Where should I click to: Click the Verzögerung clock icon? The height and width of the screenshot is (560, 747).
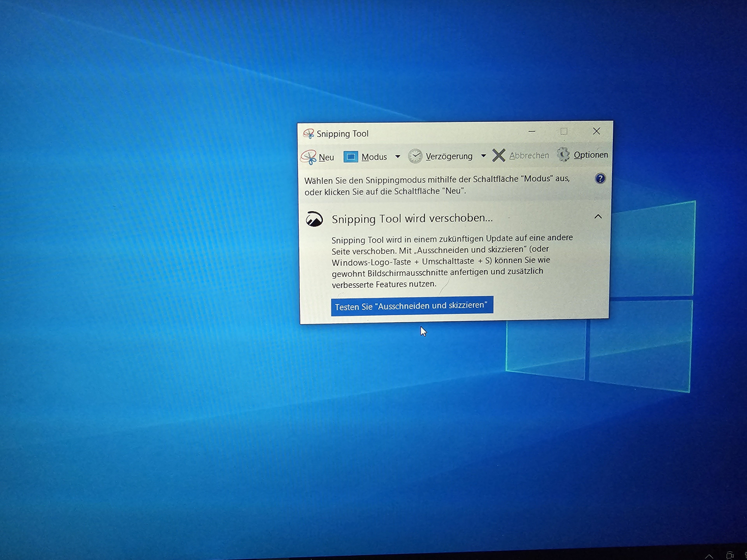pos(415,156)
